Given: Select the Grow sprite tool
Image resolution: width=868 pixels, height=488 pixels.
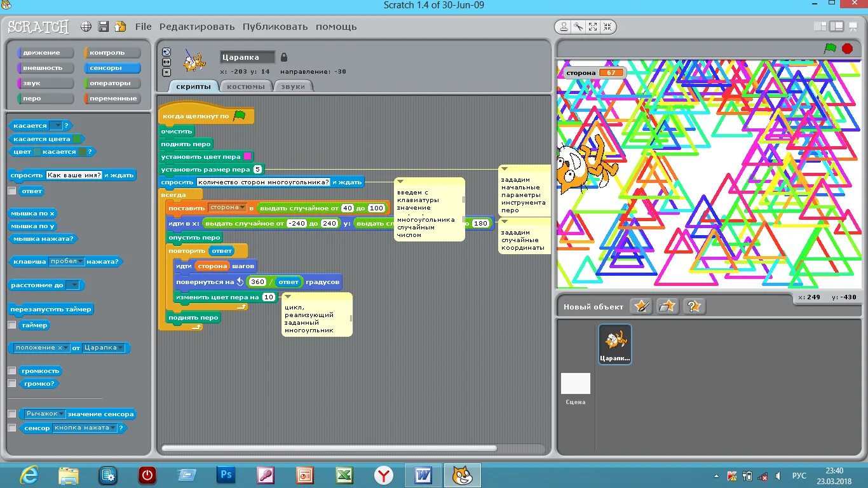Looking at the screenshot, I should tap(593, 27).
